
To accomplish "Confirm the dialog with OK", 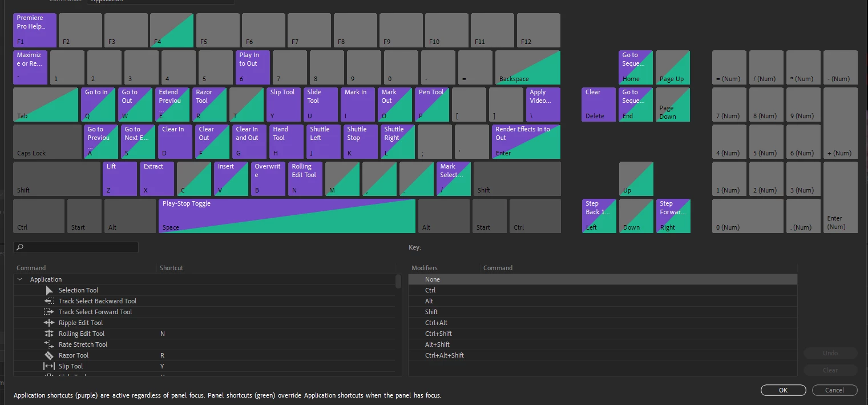I will (x=783, y=390).
